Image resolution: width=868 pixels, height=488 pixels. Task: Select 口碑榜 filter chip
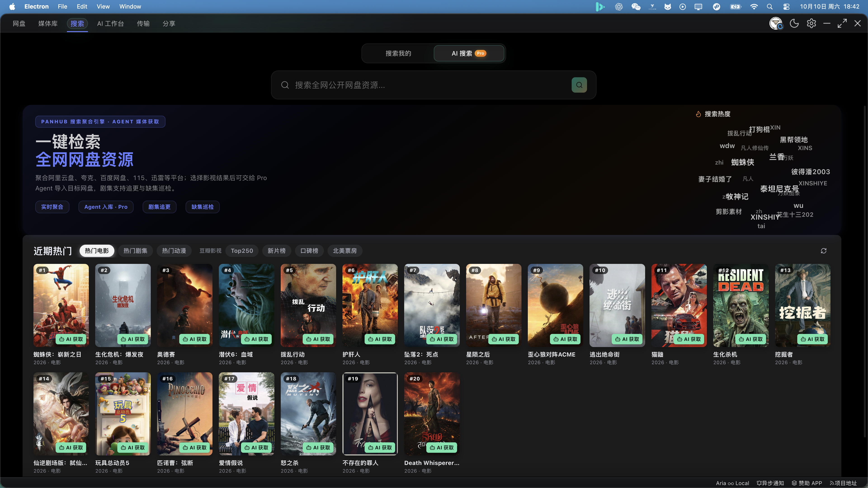pos(309,251)
